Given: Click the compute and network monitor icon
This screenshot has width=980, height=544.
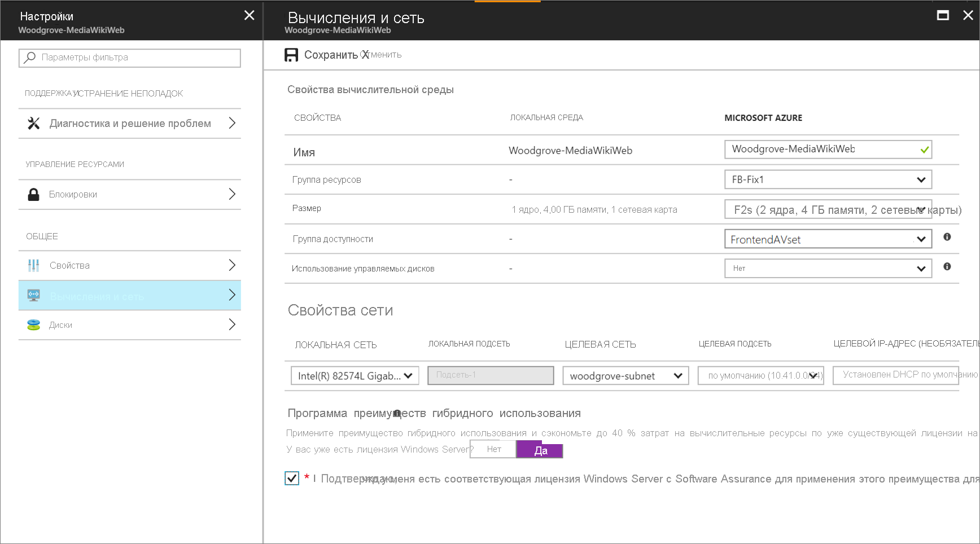Looking at the screenshot, I should (34, 295).
